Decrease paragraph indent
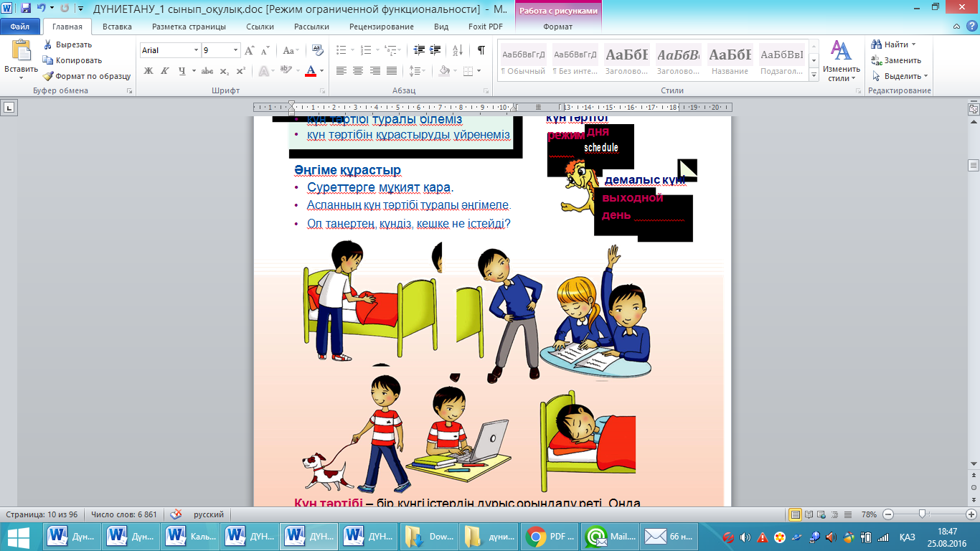The height and width of the screenshot is (551, 980). 418,50
